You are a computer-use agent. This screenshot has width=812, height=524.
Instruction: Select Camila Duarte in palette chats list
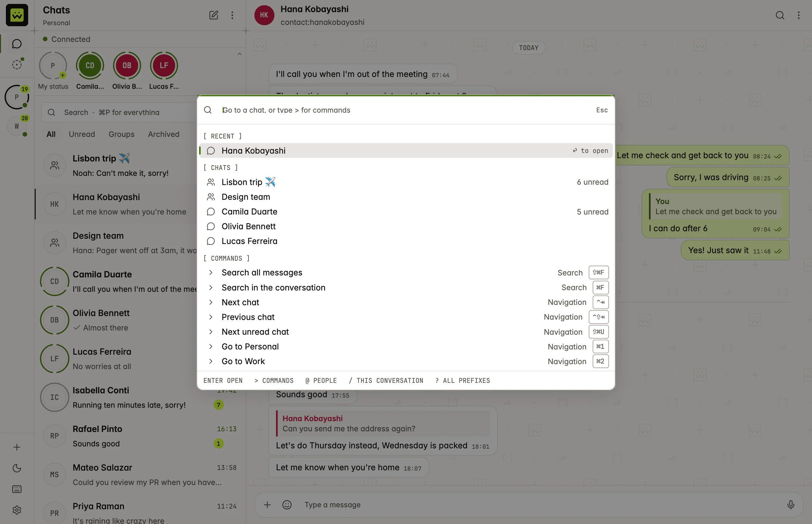pyautogui.click(x=405, y=212)
